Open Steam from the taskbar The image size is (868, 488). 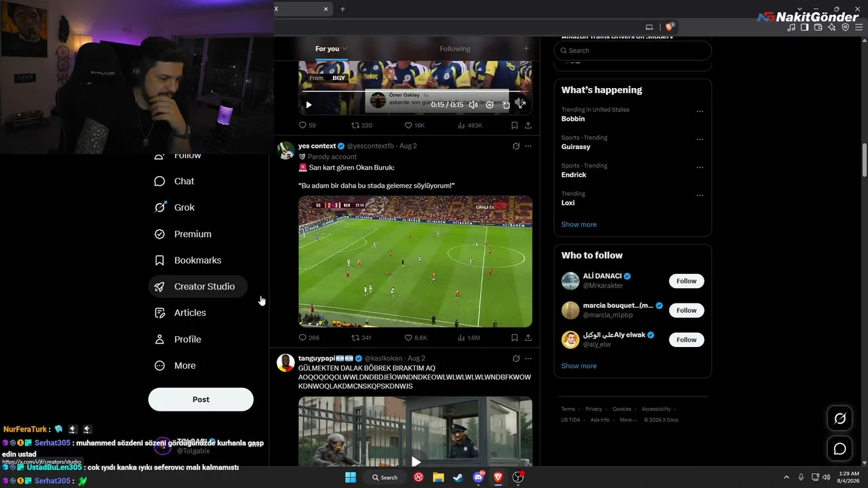pos(458,477)
